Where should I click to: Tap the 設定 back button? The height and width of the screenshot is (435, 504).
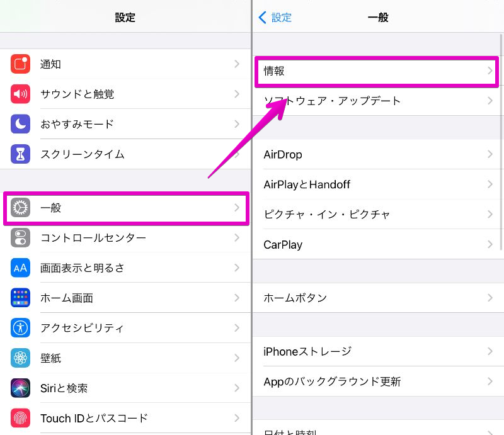pyautogui.click(x=275, y=18)
